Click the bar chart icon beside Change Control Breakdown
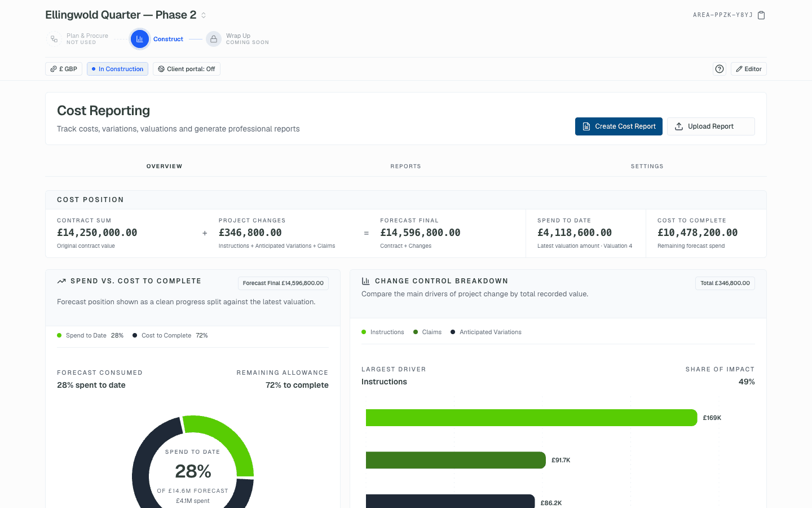 [x=365, y=281]
